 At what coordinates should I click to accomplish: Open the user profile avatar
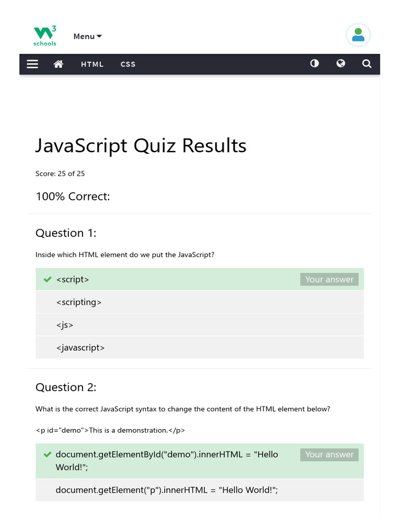[358, 35]
